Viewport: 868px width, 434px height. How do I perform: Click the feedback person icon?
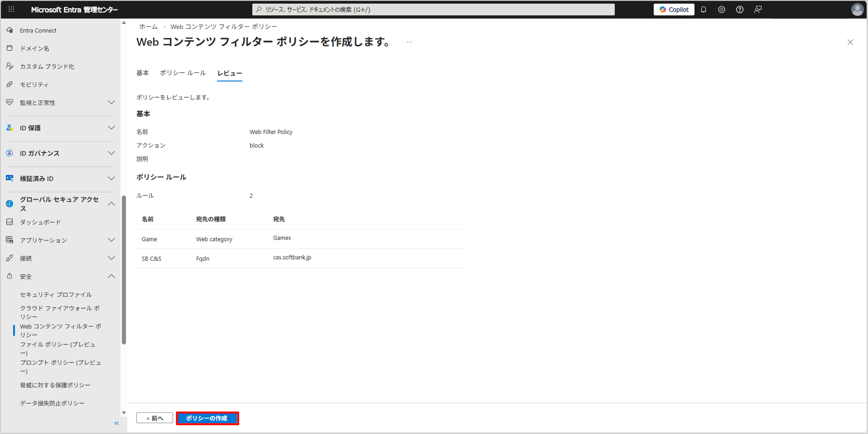click(758, 9)
